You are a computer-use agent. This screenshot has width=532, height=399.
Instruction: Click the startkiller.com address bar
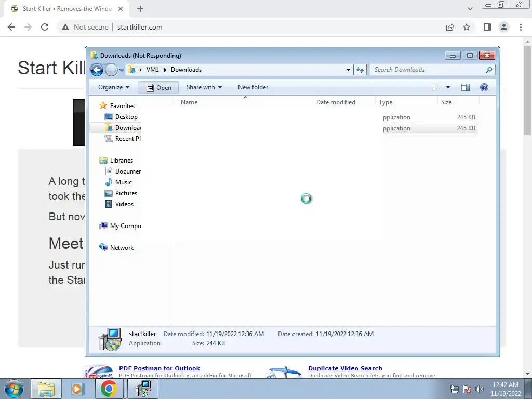click(140, 27)
